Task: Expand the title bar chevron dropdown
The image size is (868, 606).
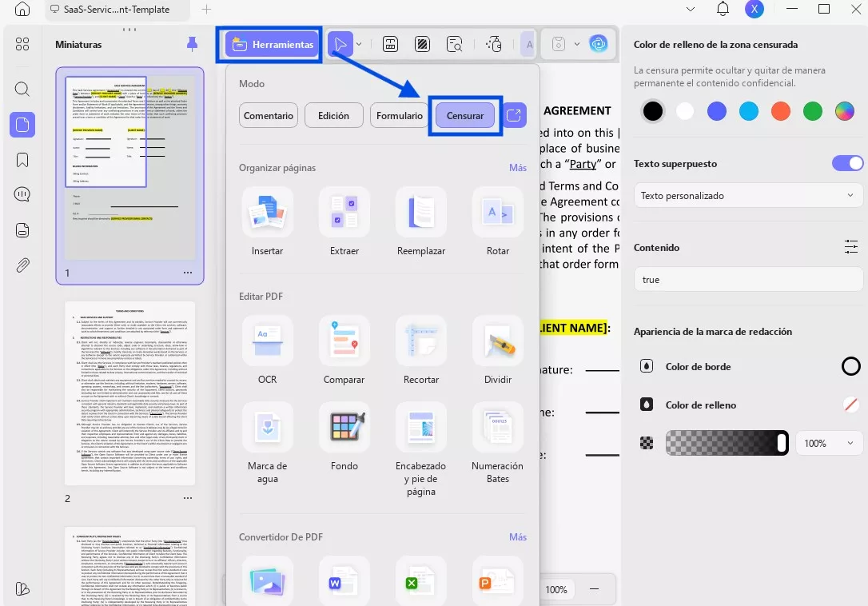Action: (691, 9)
